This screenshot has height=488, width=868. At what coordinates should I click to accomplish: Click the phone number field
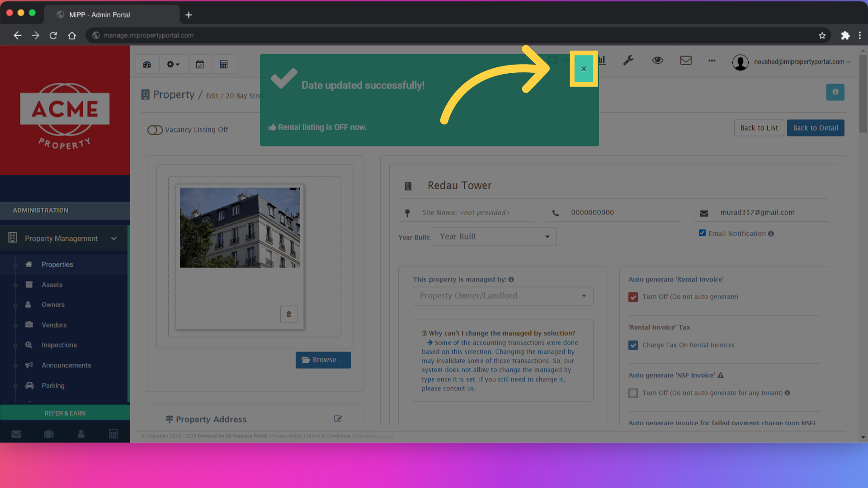613,213
